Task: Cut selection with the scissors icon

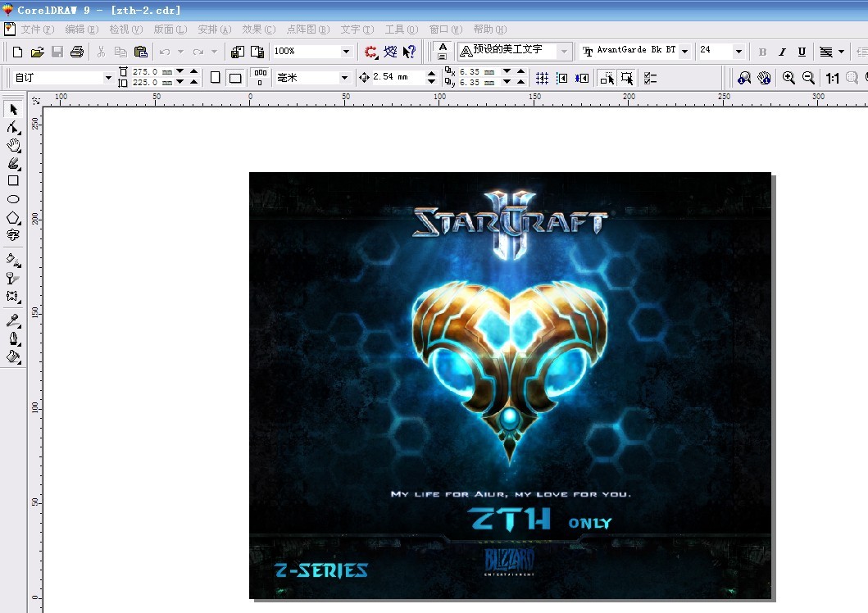Action: point(101,52)
